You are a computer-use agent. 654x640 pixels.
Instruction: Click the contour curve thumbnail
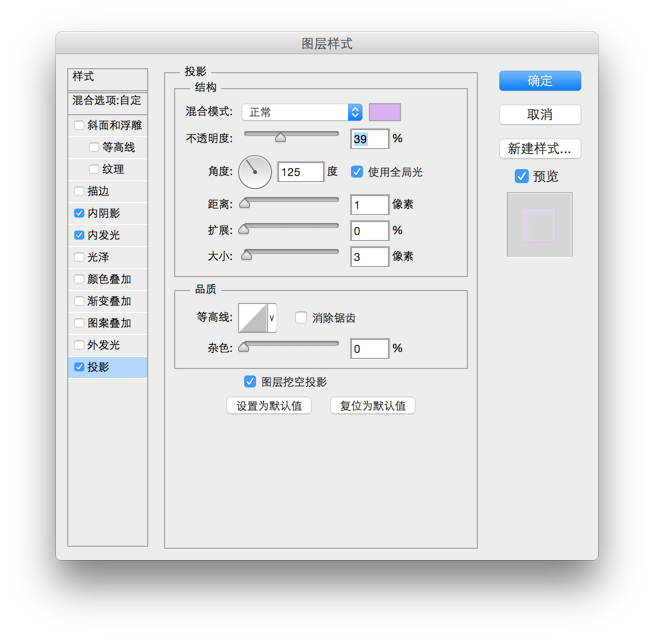[253, 318]
